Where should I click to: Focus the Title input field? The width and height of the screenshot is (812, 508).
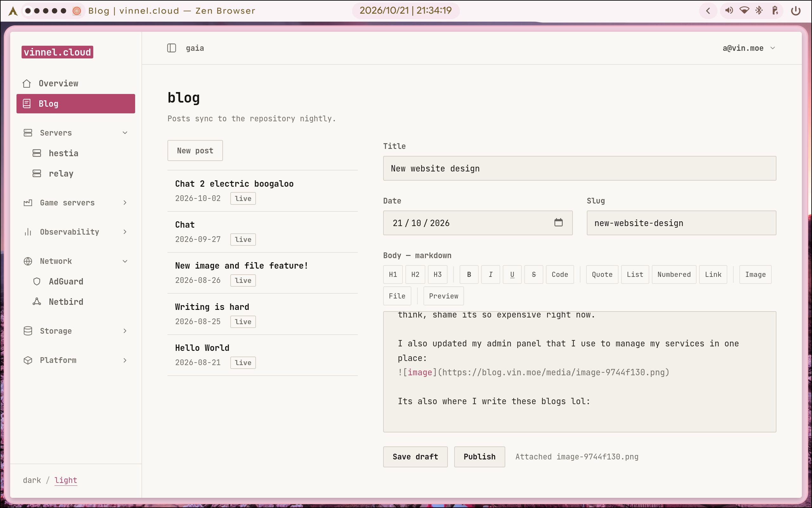580,168
